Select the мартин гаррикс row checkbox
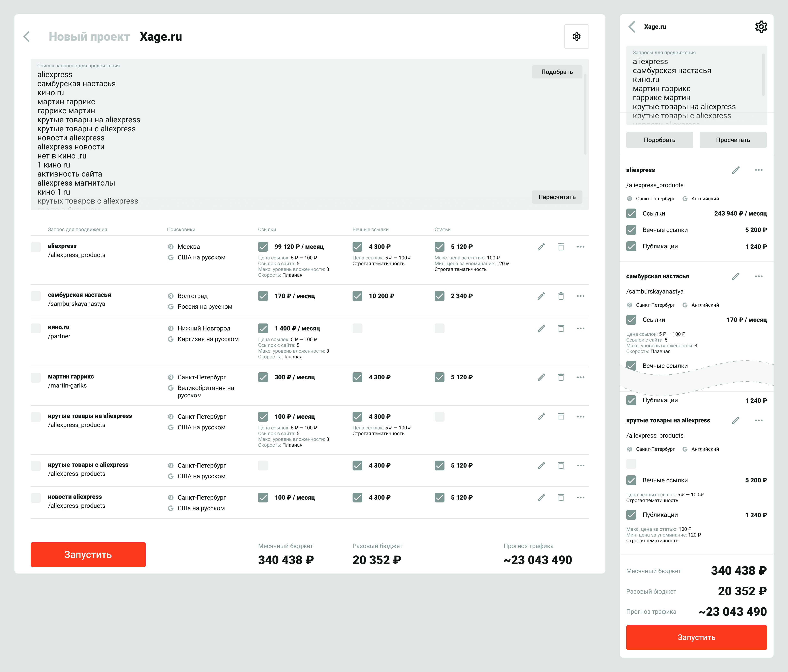The width and height of the screenshot is (788, 672). point(36,377)
